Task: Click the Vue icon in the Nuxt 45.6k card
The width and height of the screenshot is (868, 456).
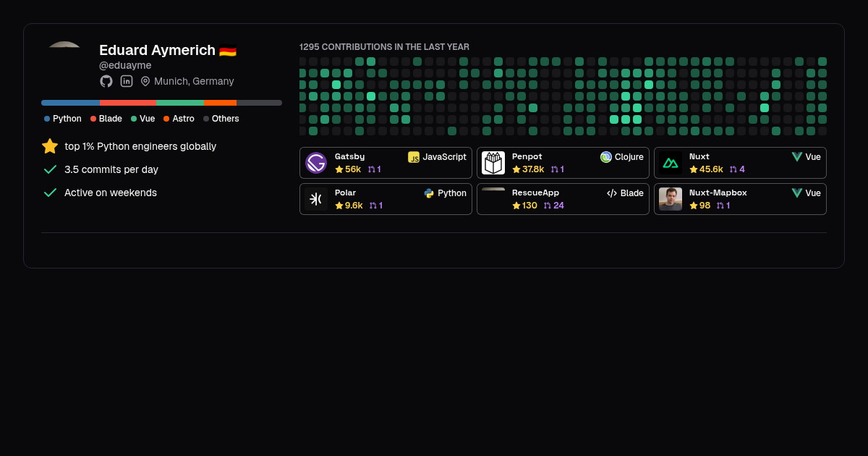Action: pos(797,157)
